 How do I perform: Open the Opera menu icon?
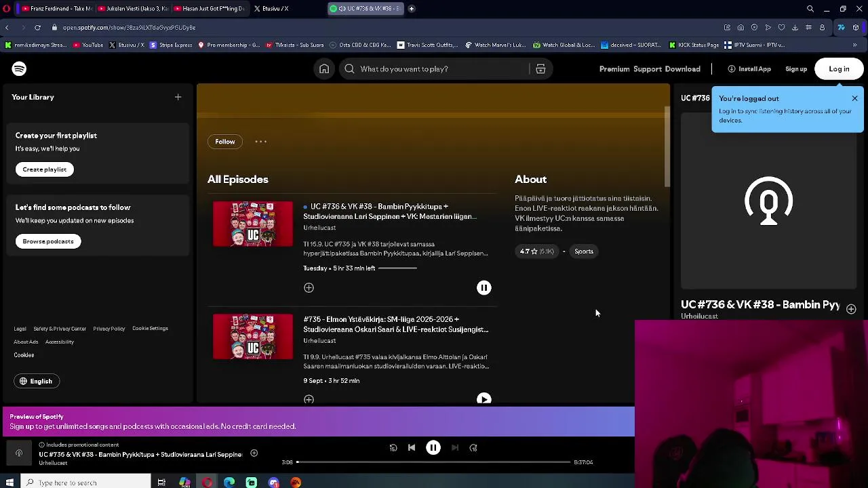click(x=7, y=9)
